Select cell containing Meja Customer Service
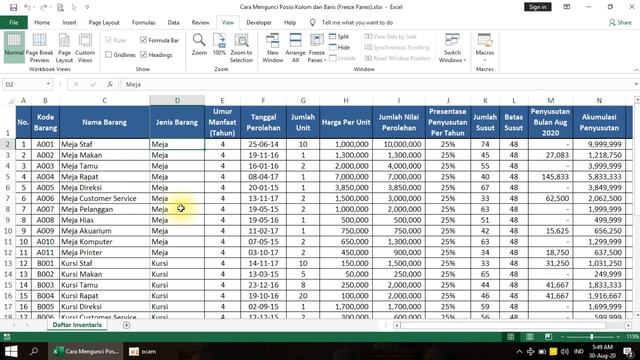640x360 pixels. (x=104, y=198)
